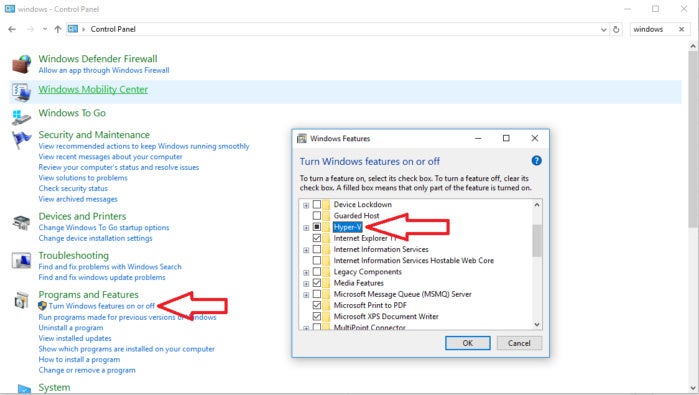Open the address bar history dropdown
Viewport: 699px width, 395px height.
pyautogui.click(x=604, y=29)
